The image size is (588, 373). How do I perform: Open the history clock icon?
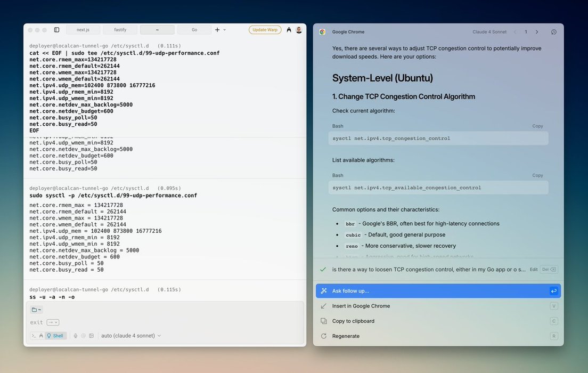point(553,32)
